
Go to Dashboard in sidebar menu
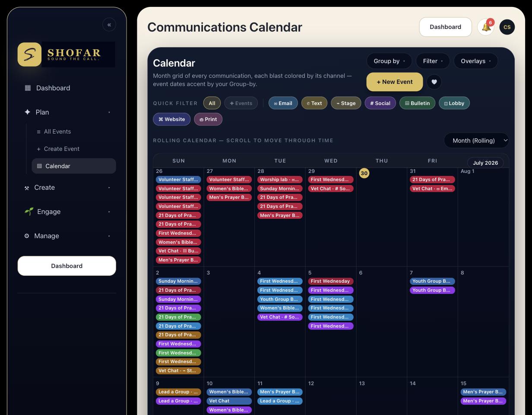[x=67, y=88]
